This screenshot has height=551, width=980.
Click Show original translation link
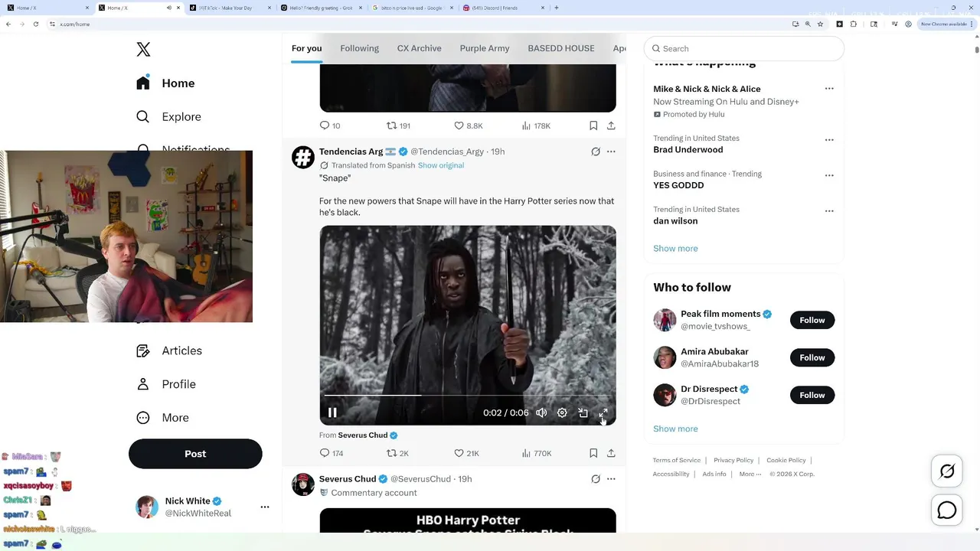coord(441,165)
